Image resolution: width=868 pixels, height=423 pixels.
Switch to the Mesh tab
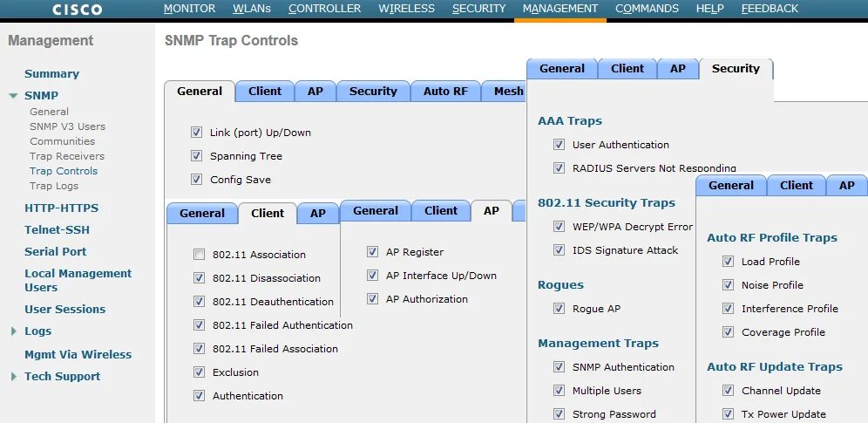click(504, 92)
